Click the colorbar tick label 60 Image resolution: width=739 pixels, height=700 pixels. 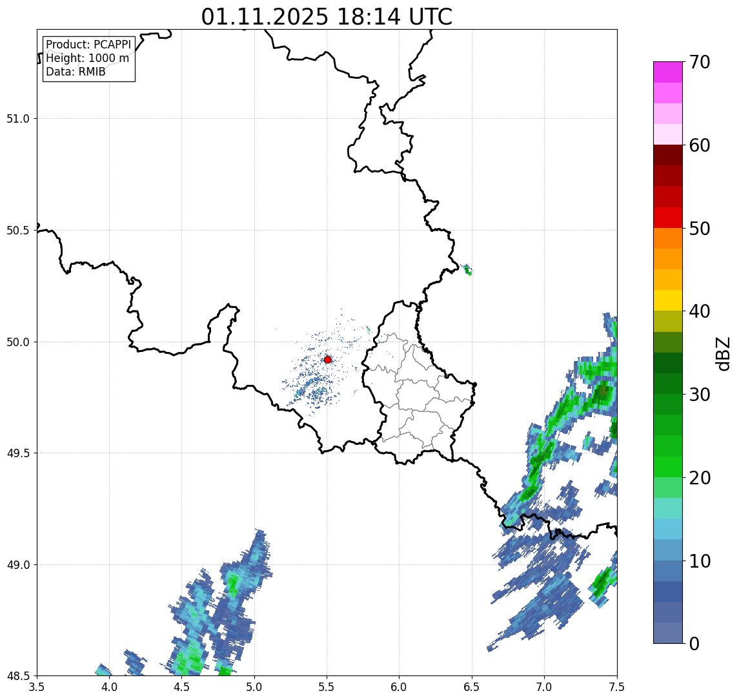click(x=700, y=145)
